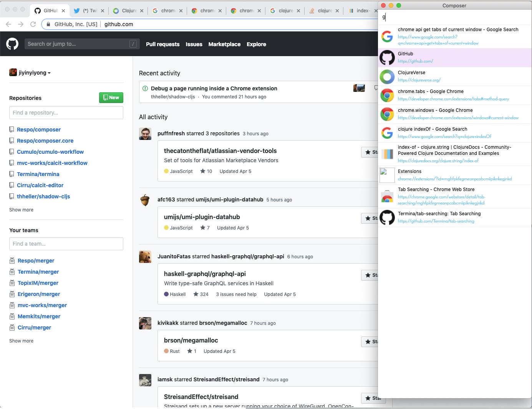Show more repositories in sidebar

(x=21, y=210)
